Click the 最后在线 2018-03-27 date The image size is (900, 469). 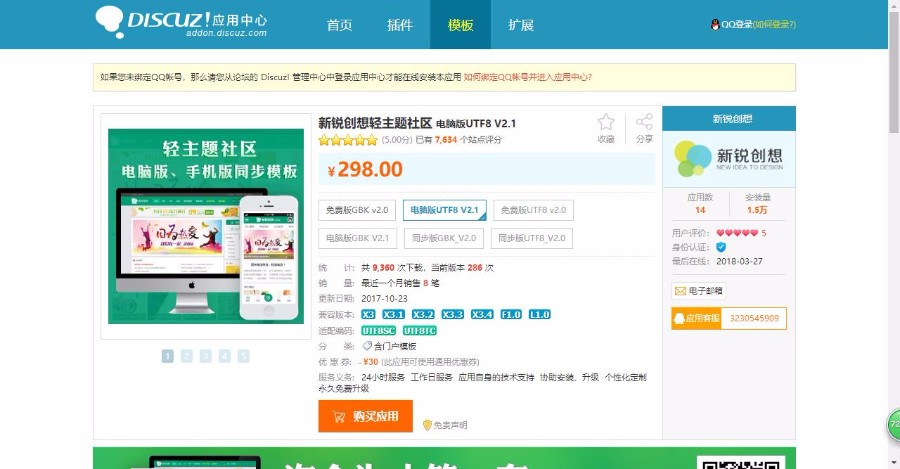point(739,261)
